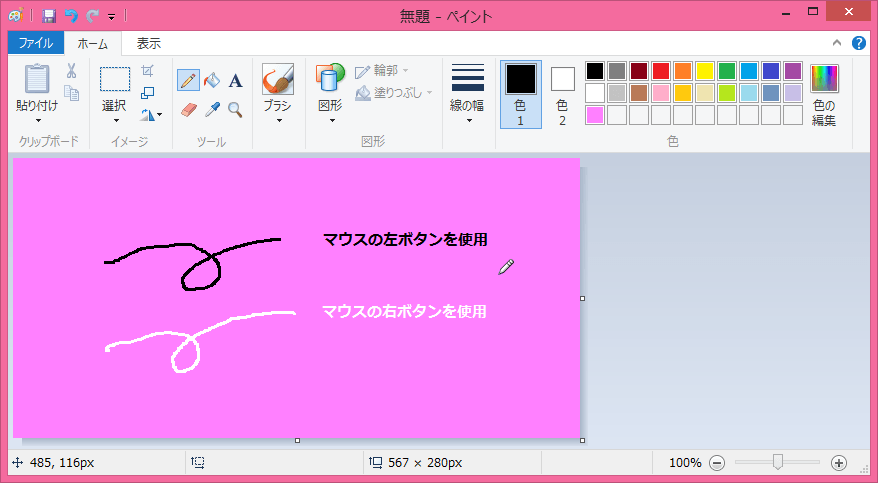The height and width of the screenshot is (483, 878).
Task: Select the Magnifier tool
Action: [236, 110]
